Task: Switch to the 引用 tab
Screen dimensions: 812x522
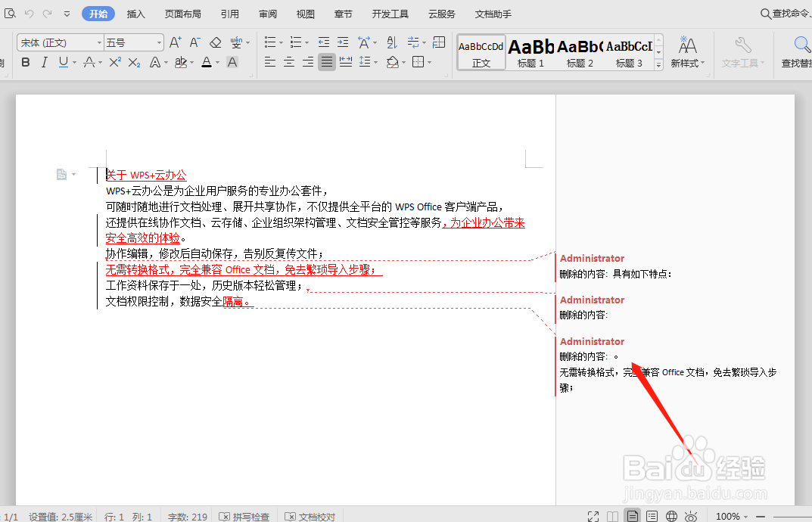Action: [230, 14]
